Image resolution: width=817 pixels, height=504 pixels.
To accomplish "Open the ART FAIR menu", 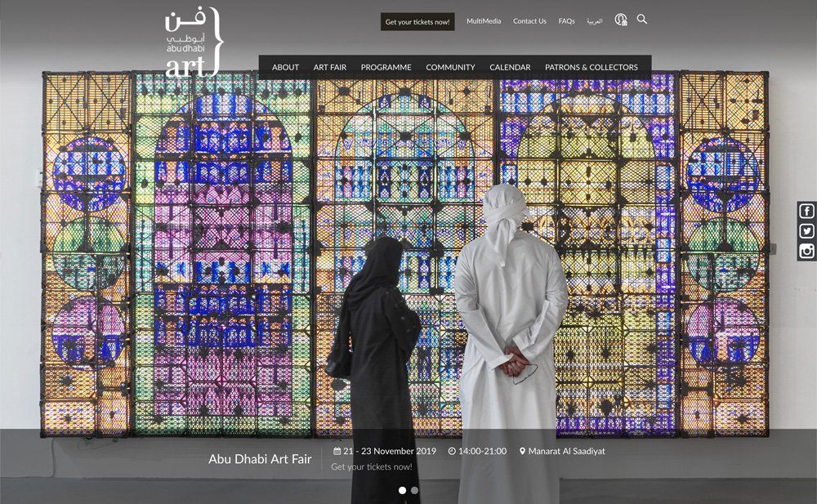I will click(x=330, y=67).
